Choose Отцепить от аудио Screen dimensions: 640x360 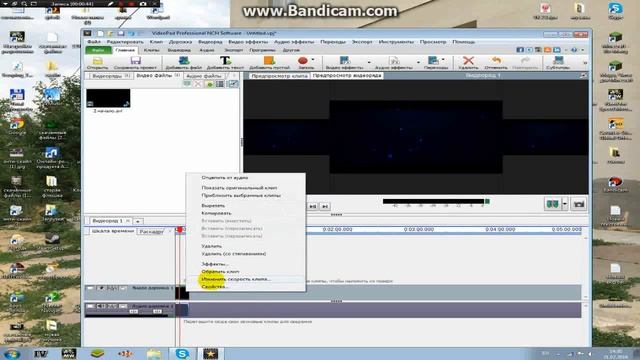click(224, 178)
